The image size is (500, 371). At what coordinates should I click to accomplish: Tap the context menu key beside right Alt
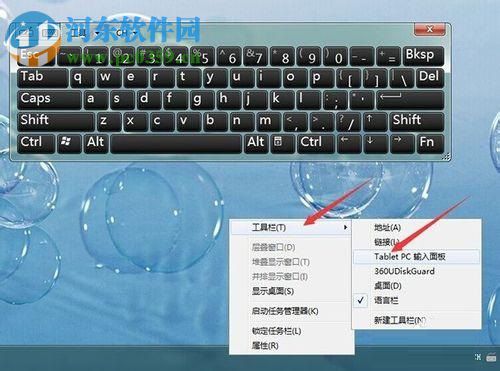(283, 143)
